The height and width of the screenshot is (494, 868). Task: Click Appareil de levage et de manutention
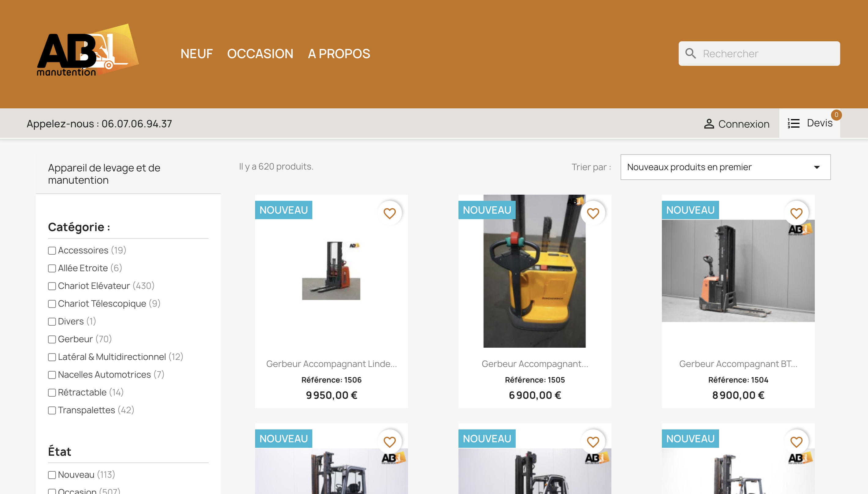[x=104, y=174]
